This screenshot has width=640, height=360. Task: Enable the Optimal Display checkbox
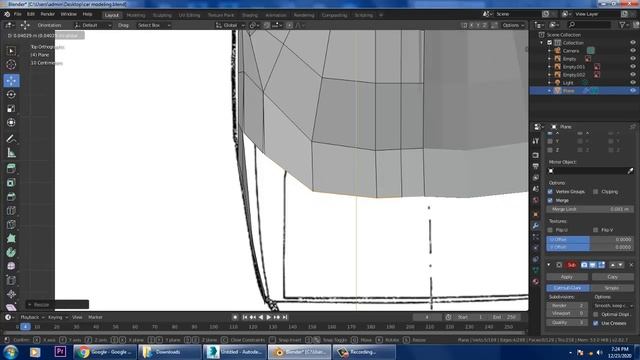click(x=596, y=314)
